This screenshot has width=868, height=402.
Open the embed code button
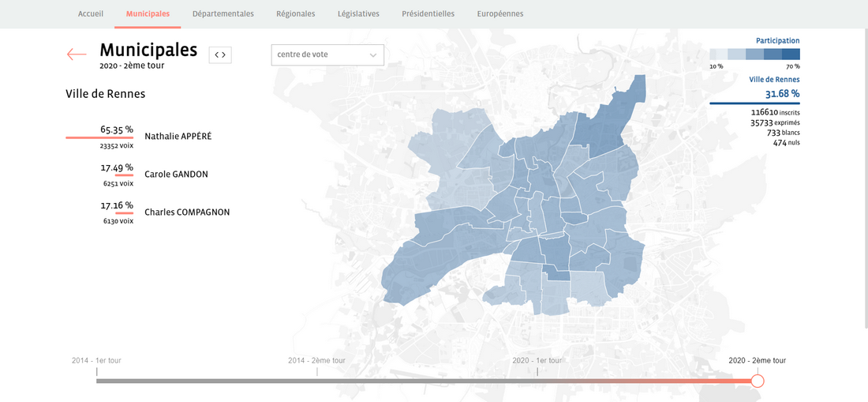point(220,54)
